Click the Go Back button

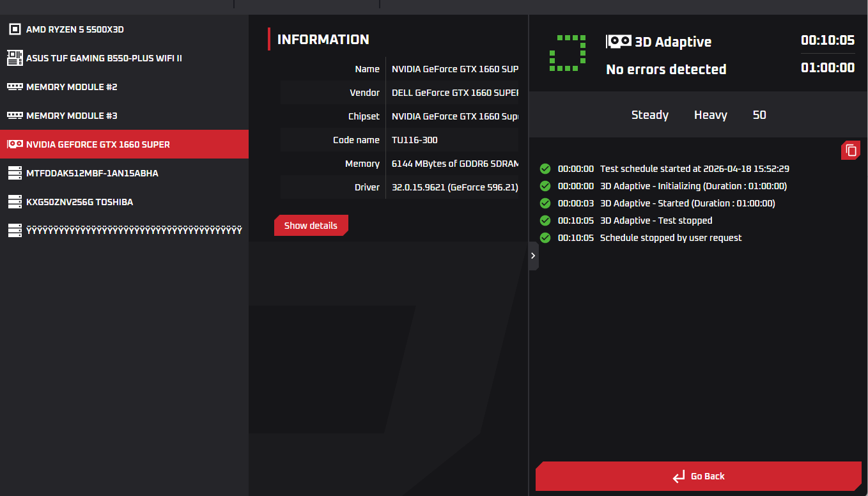click(x=699, y=476)
